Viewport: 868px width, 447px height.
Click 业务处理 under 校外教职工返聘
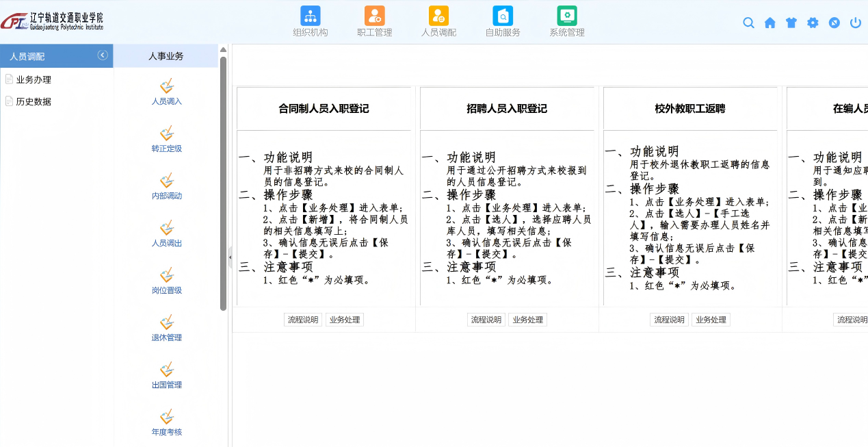point(710,320)
